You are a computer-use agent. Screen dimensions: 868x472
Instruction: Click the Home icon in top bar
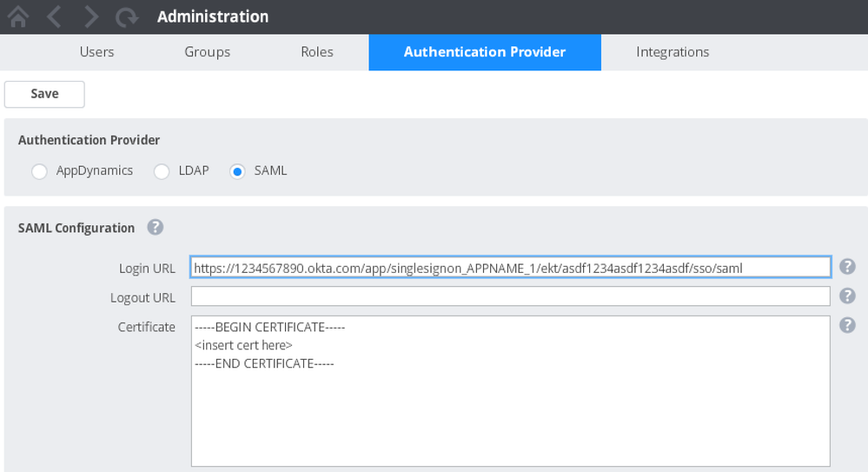pos(17,17)
